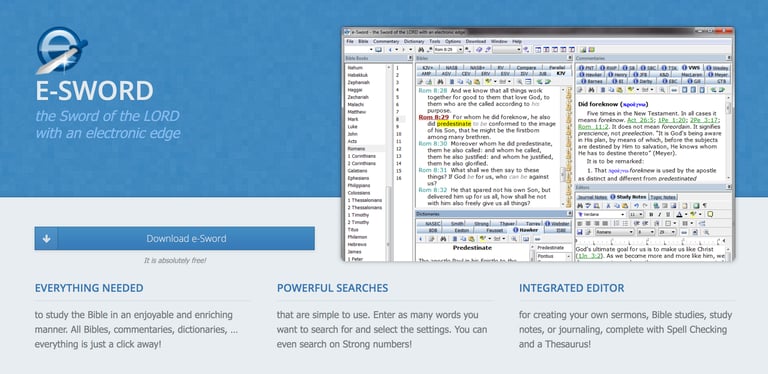Image resolution: width=768 pixels, height=374 pixels.
Task: Click the highlighter color icon in Commentaries toolbar
Action: click(x=630, y=90)
